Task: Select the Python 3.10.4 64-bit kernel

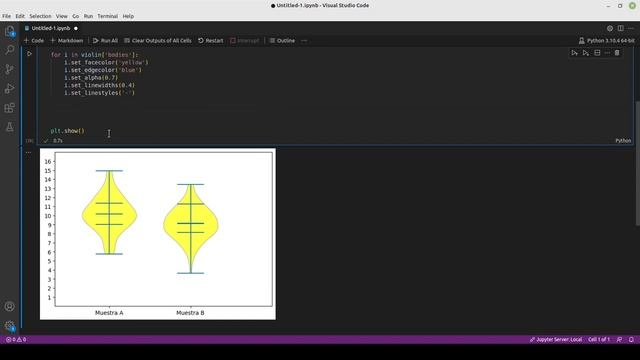Action: tap(607, 40)
